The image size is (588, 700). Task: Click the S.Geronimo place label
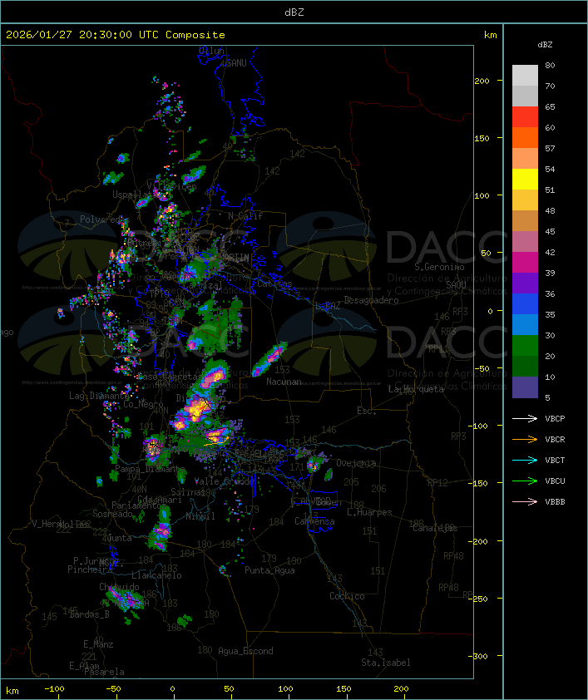439,267
